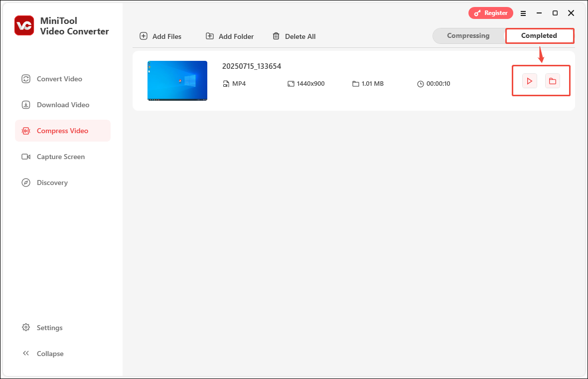This screenshot has height=379, width=588.
Task: Click Delete All in the toolbar
Action: click(294, 36)
